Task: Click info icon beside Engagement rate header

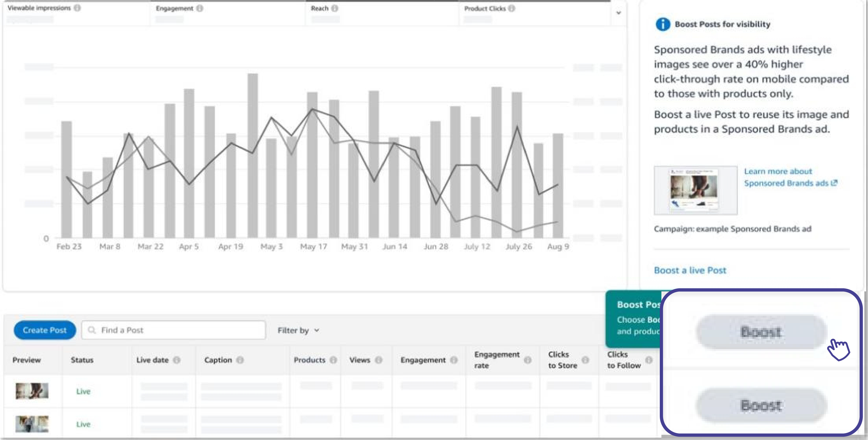Action: [x=528, y=360]
